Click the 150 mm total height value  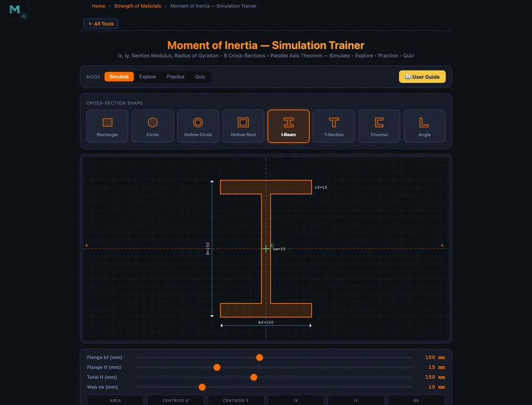[435, 377]
